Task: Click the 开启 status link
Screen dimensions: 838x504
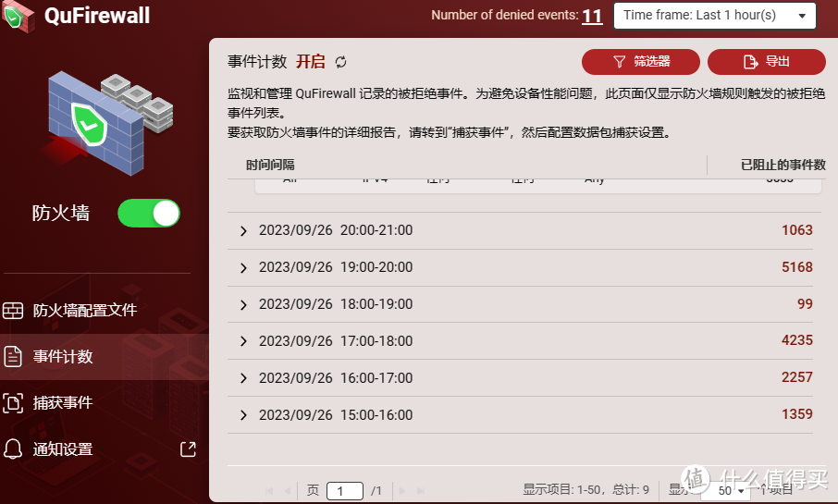Action: point(311,61)
